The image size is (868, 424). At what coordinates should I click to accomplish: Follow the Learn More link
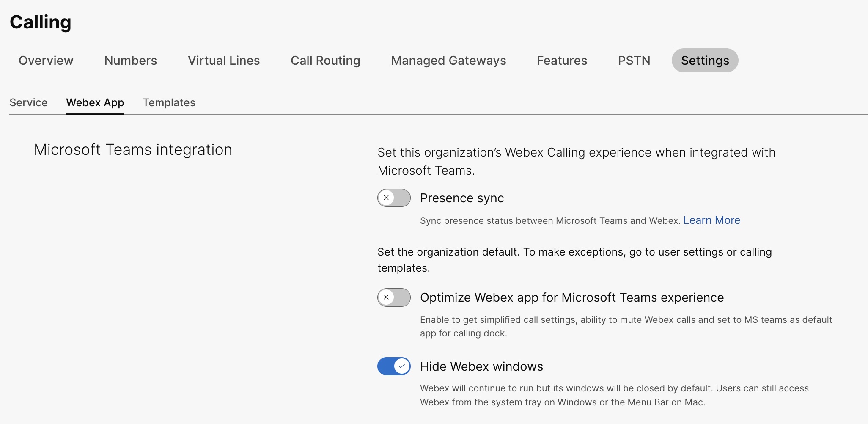pos(711,220)
